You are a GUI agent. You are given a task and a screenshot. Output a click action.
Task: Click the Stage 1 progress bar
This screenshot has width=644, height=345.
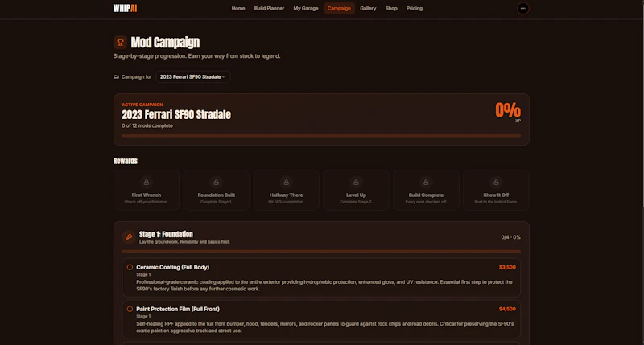click(321, 251)
